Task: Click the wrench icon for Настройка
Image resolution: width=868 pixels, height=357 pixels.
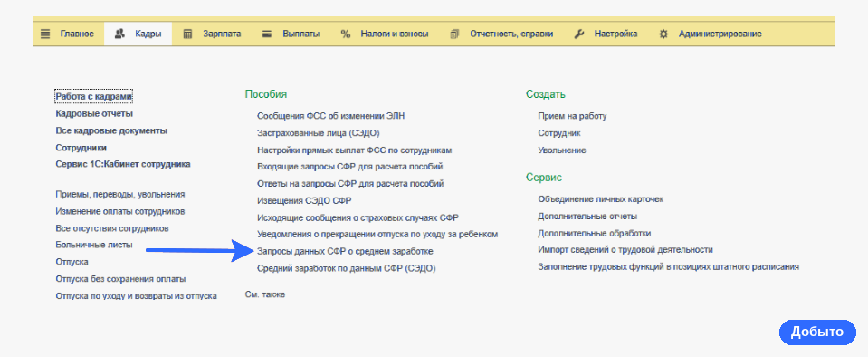Action: pos(579,34)
